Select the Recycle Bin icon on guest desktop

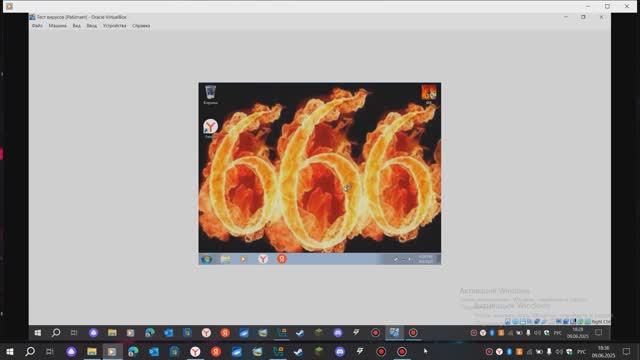click(x=211, y=95)
